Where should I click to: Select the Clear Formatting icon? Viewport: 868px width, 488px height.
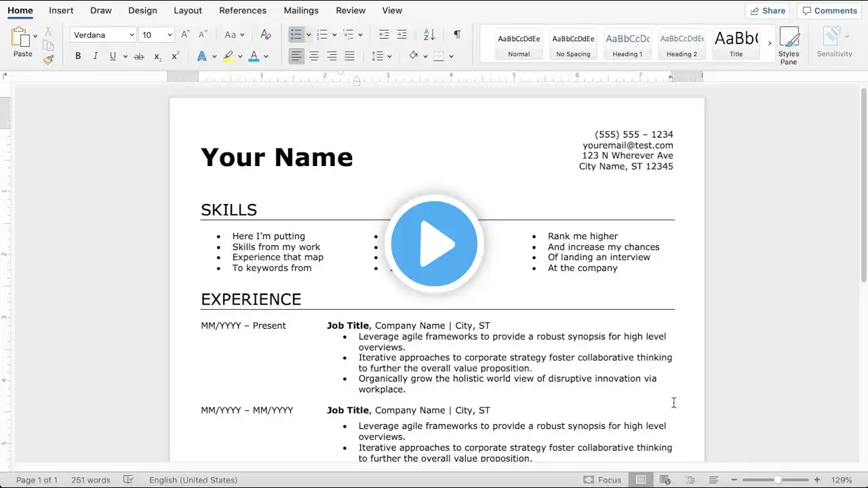[266, 35]
